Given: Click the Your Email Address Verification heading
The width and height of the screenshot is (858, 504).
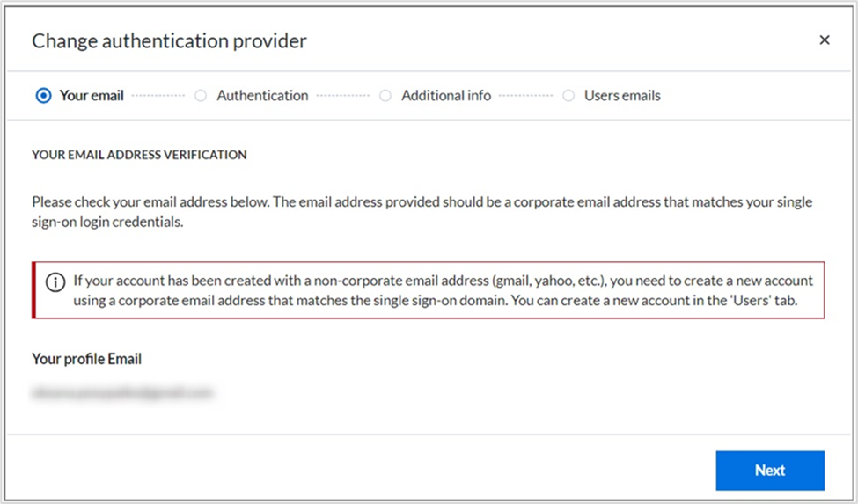Looking at the screenshot, I should tap(139, 155).
